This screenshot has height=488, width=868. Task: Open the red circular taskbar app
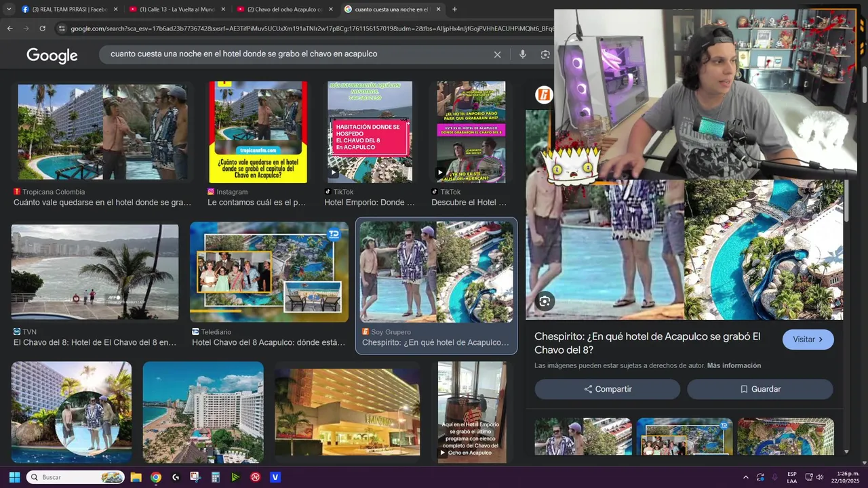(x=255, y=477)
